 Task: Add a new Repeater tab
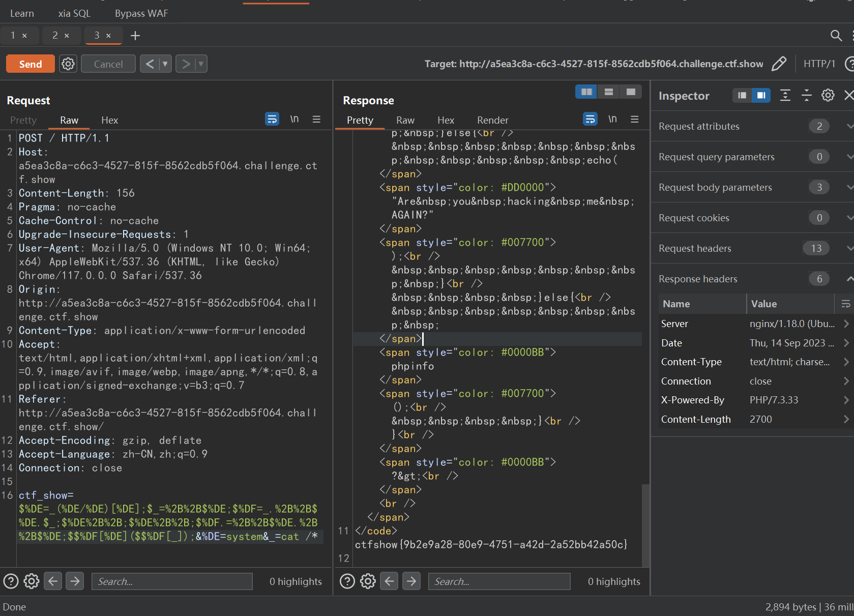(135, 35)
